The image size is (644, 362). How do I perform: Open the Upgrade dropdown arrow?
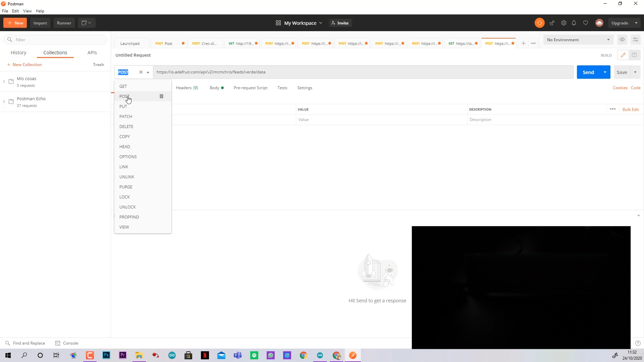pyautogui.click(x=636, y=23)
